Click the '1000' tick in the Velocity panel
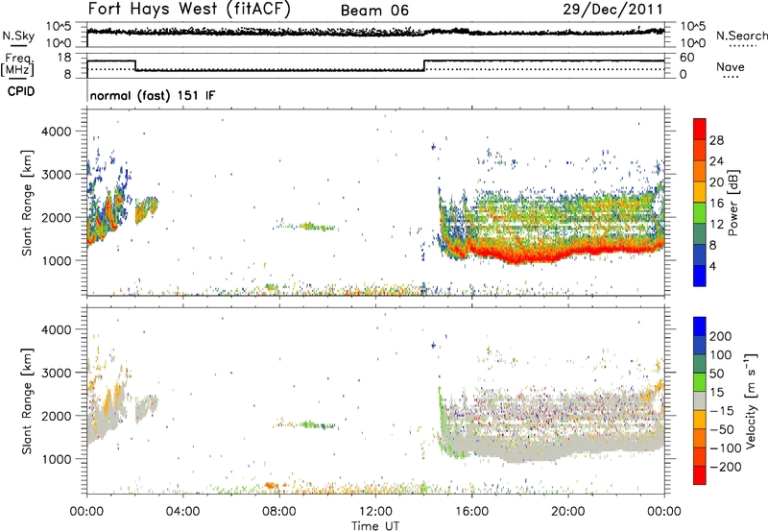The width and height of the screenshot is (768, 532). [56, 459]
